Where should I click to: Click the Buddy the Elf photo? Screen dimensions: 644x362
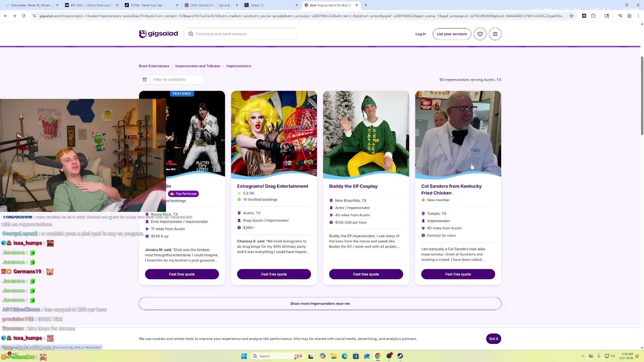[x=366, y=133]
